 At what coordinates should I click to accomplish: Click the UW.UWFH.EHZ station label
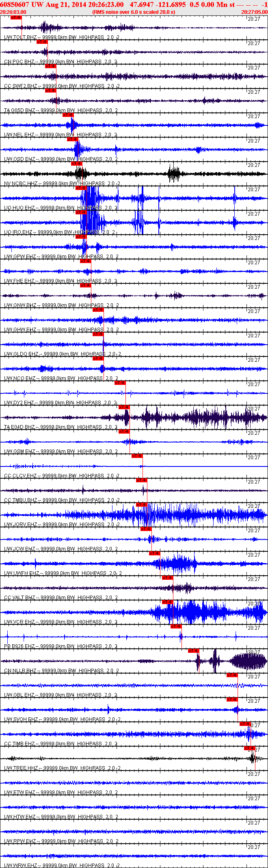[22, 573]
